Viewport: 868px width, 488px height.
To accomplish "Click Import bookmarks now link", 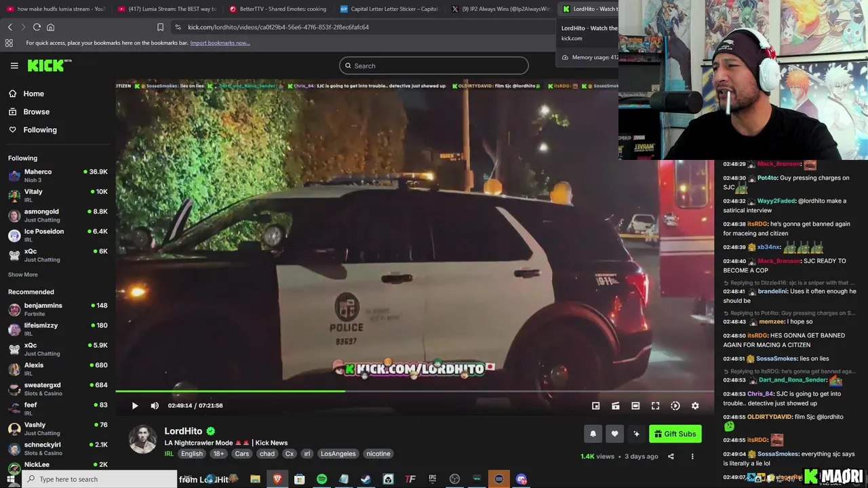I will tap(220, 43).
